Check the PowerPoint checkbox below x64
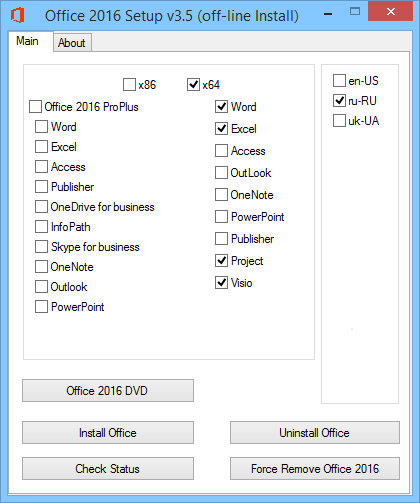Screen dimensions: 420x503 coord(221,217)
